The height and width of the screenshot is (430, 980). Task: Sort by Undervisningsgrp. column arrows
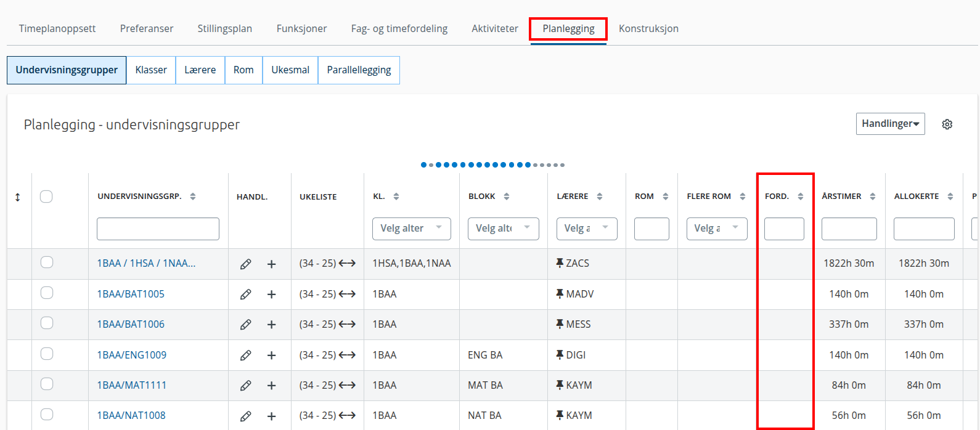193,197
